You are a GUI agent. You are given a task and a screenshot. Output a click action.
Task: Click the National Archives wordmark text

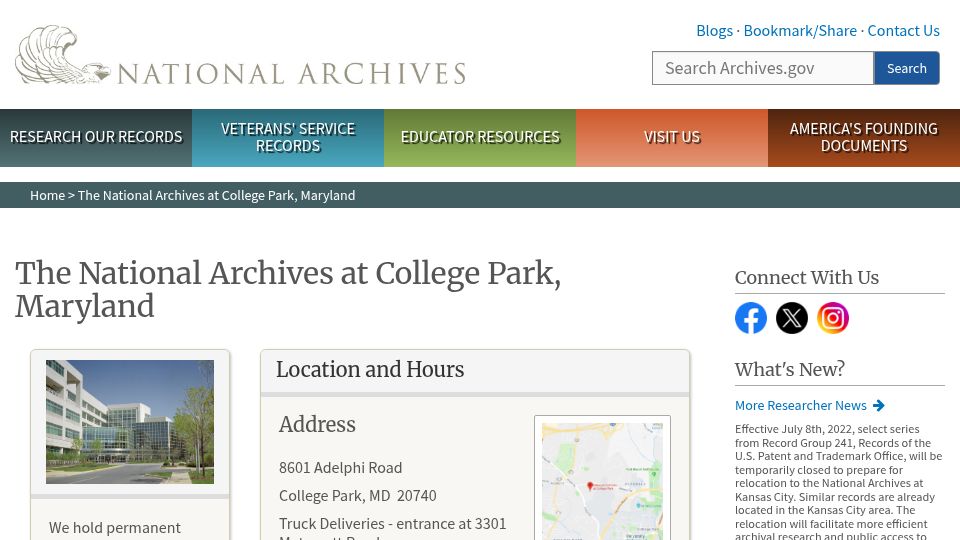(x=291, y=74)
